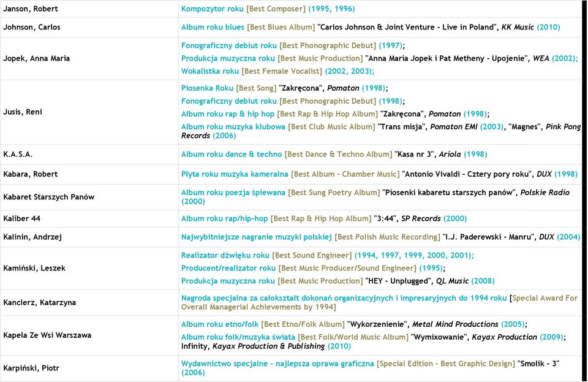Open 'Album roku poezja śpiewana' link
Image resolution: width=588 pixels, height=382 pixels.
tap(233, 193)
